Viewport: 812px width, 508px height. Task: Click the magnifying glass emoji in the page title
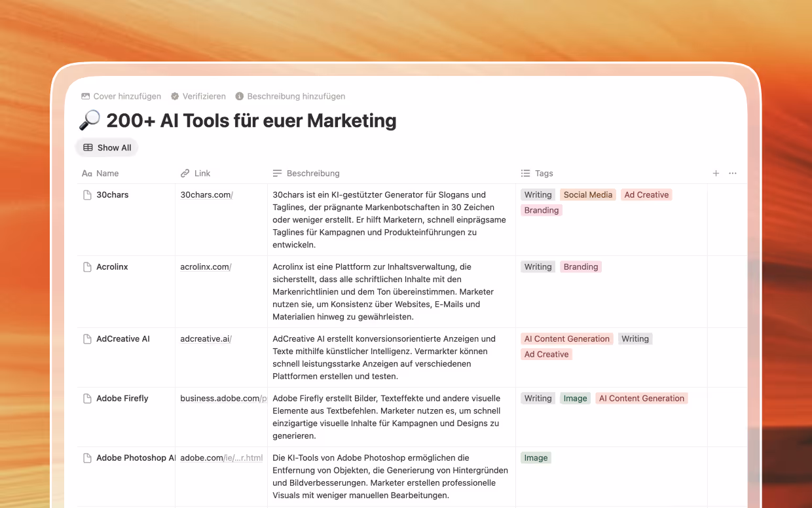(x=89, y=120)
